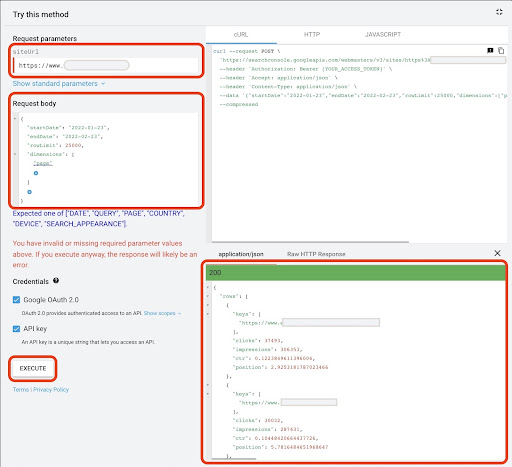Viewport: 512px width, 467px height.
Task: Select the Raw HTTP Response tab
Action: (x=316, y=254)
